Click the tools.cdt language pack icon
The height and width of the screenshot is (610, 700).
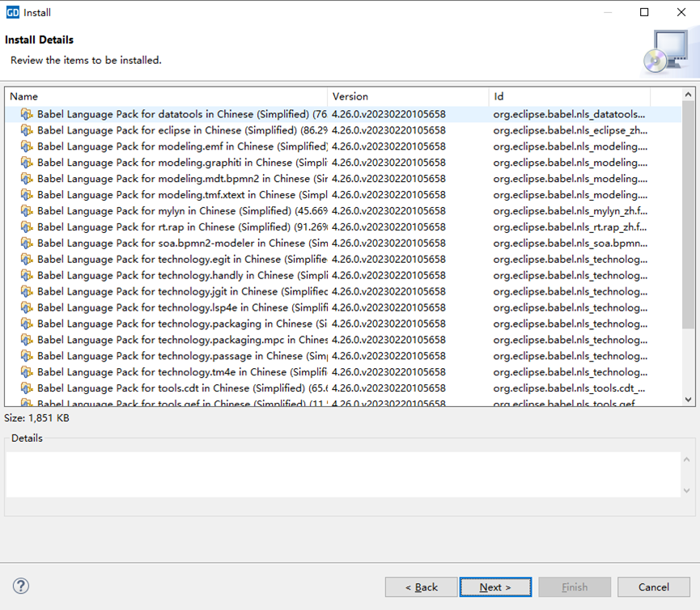point(27,388)
